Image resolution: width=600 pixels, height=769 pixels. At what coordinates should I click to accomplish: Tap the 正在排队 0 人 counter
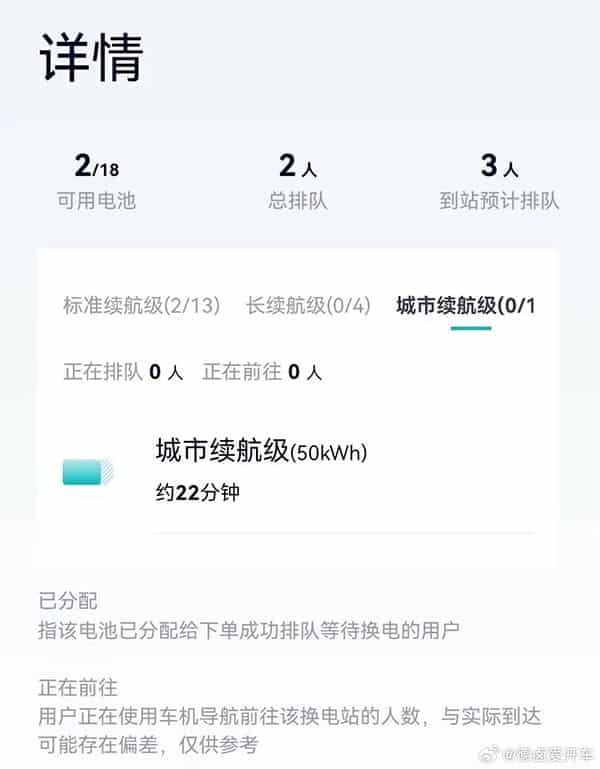pyautogui.click(x=123, y=373)
